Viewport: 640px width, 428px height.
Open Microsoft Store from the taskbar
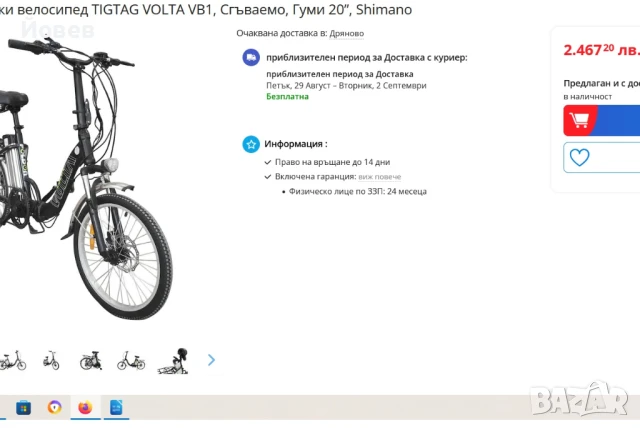click(23, 407)
